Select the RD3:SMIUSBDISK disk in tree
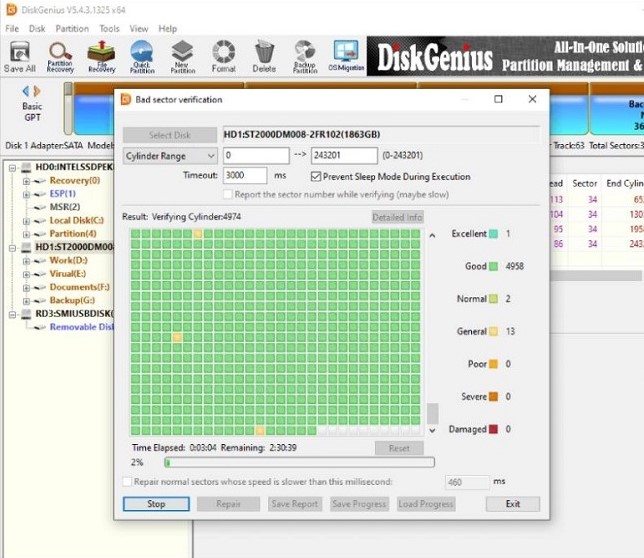Viewport: 644px width, 558px height. click(74, 314)
